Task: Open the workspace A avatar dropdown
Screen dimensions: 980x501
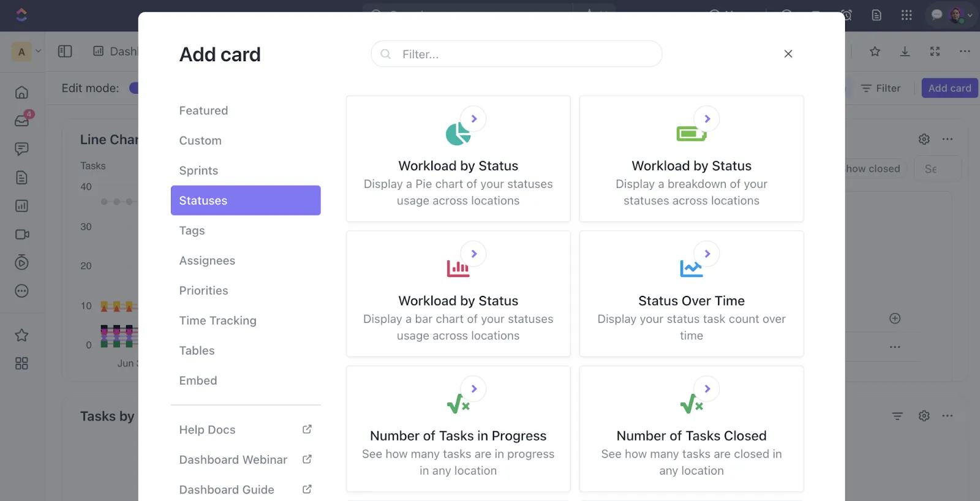Action: [x=27, y=51]
